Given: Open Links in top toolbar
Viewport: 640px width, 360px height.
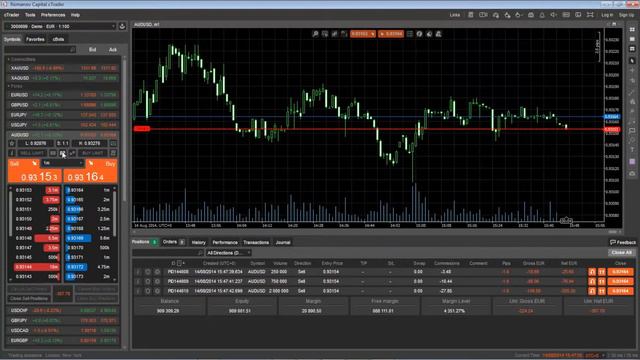Looking at the screenshot, I should pos(455,15).
